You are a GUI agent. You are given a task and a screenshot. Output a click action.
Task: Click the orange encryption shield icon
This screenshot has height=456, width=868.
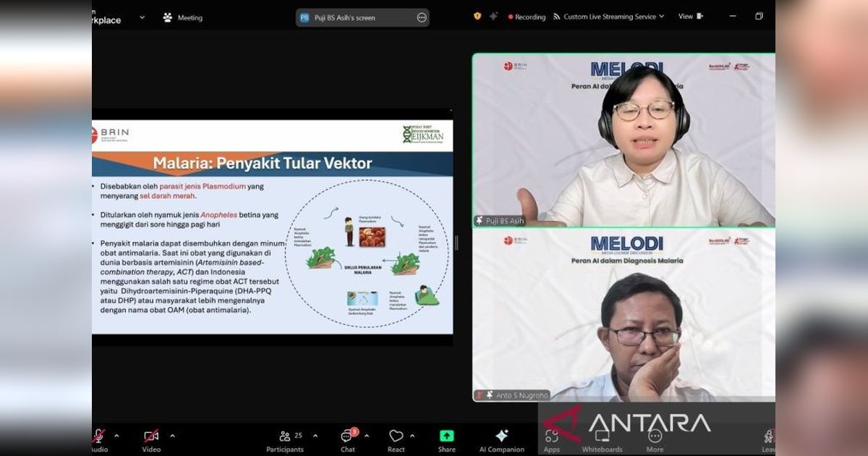click(477, 16)
